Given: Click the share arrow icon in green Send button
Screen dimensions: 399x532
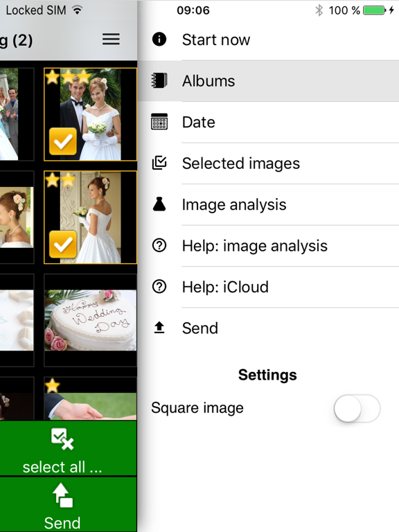Looking at the screenshot, I should (62, 495).
